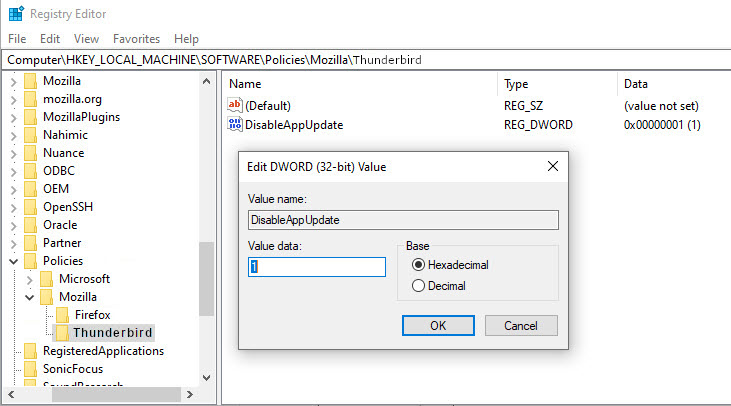This screenshot has height=406, width=731.
Task: Select the Decimal base option
Action: point(418,285)
